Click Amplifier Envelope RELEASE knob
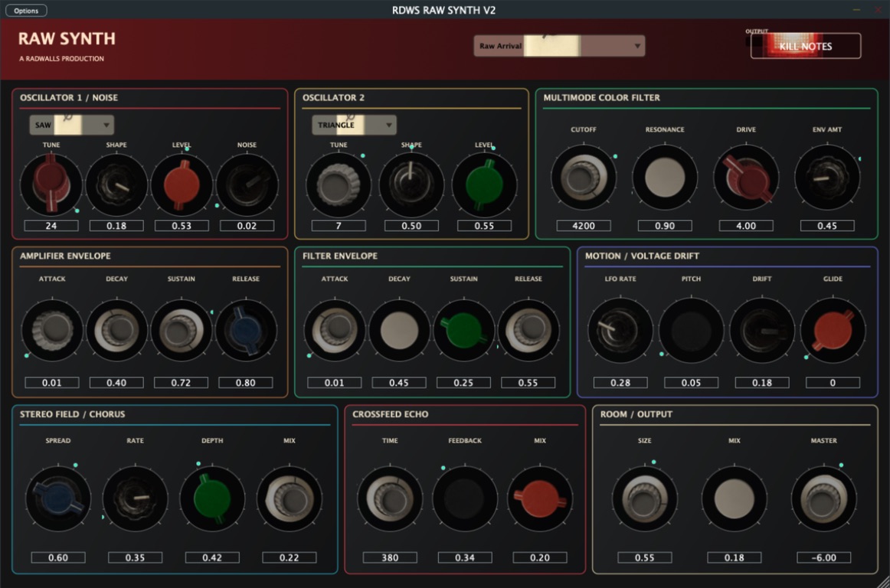Viewport: 890px width, 588px height. tap(246, 330)
